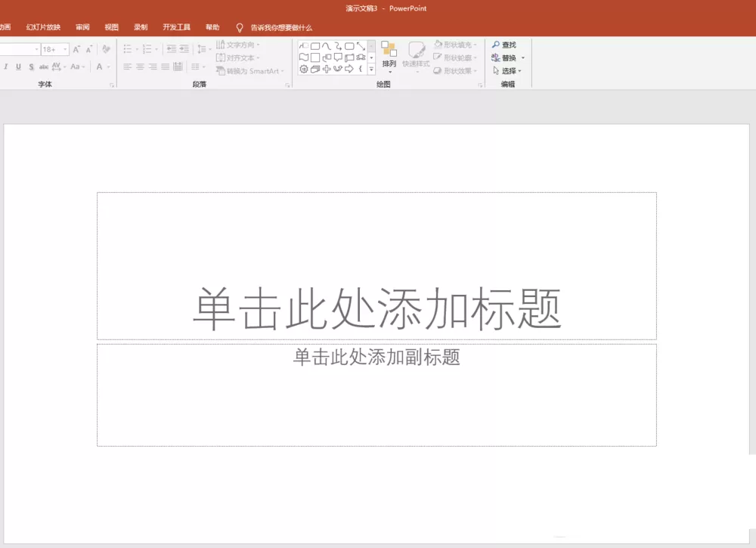756x548 pixels.
Task: Switch to the View (视图) tab
Action: click(111, 27)
